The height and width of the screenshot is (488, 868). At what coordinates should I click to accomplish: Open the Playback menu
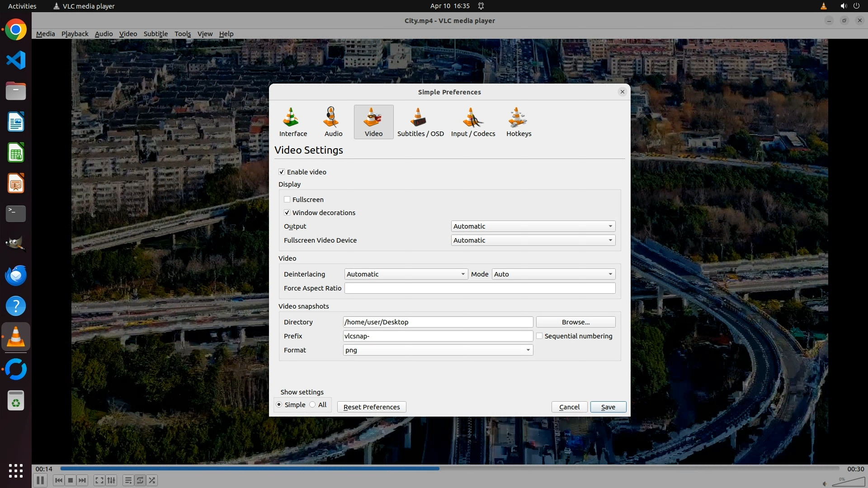pyautogui.click(x=75, y=33)
